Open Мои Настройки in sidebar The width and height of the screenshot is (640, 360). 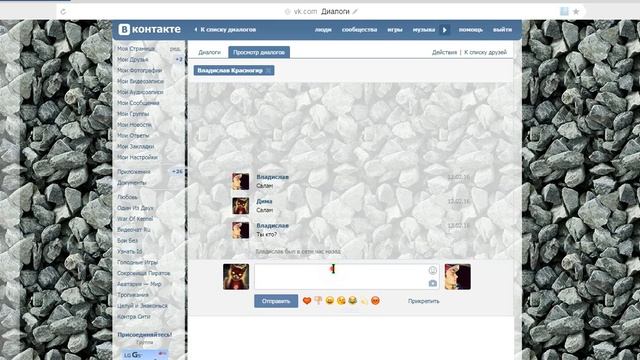click(x=137, y=157)
